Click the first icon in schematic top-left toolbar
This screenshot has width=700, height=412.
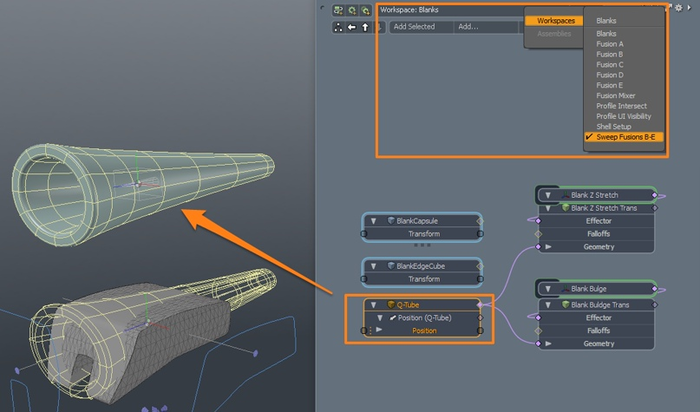point(338,10)
